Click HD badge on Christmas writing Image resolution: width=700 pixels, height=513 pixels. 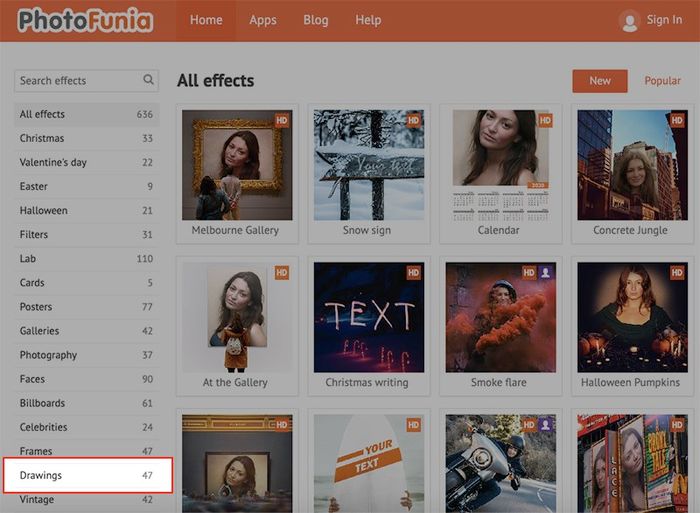tap(413, 272)
